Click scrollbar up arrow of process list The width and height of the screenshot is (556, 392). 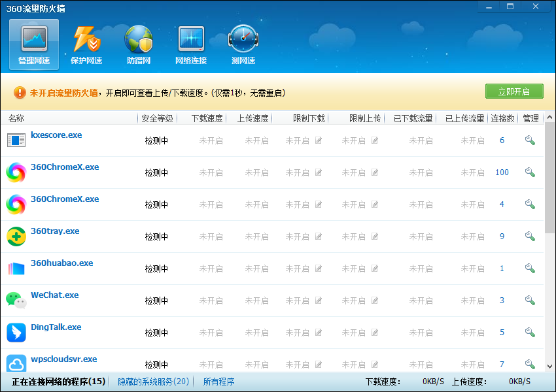[549, 117]
